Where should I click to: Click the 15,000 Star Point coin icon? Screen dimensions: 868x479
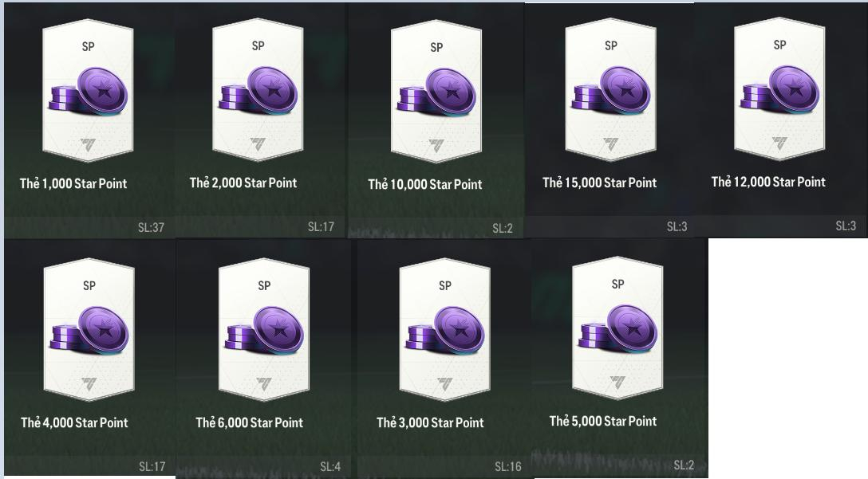click(x=611, y=90)
